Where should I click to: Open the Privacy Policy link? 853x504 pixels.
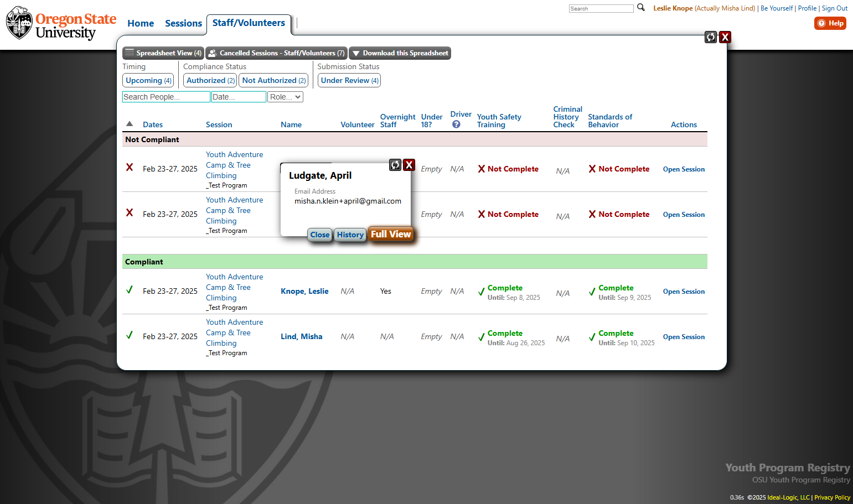coord(832,497)
